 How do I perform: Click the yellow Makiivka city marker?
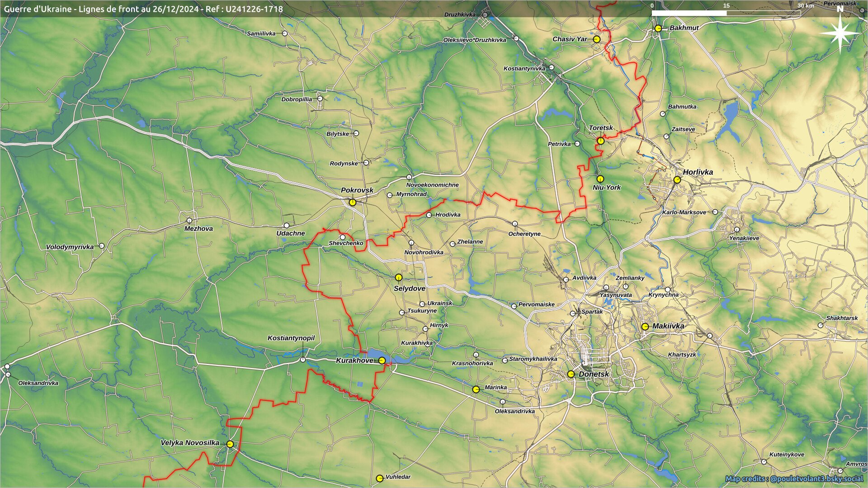pos(645,326)
